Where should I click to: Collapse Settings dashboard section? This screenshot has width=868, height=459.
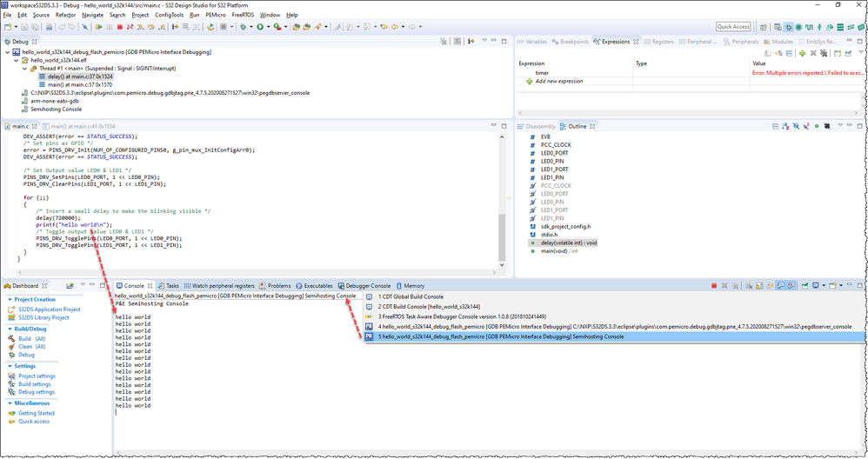point(10,366)
